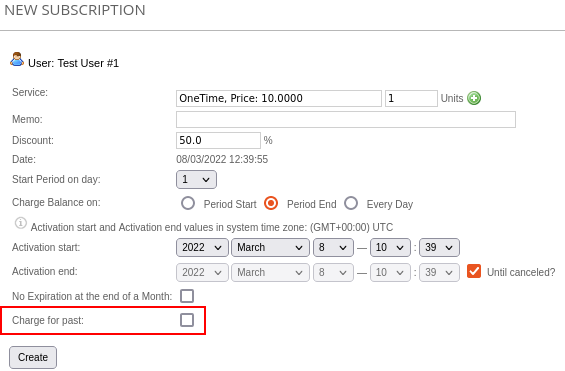Click the Create button
565x371 pixels.
coord(33,357)
